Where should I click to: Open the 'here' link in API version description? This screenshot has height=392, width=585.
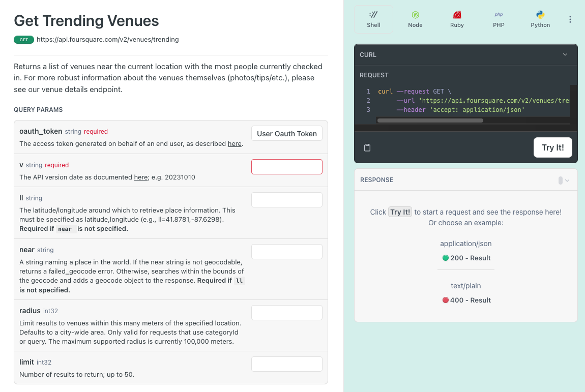click(140, 177)
